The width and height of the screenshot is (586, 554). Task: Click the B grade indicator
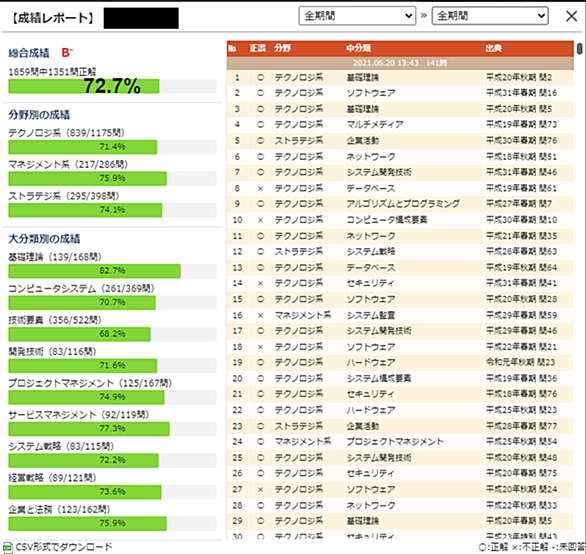(x=67, y=53)
